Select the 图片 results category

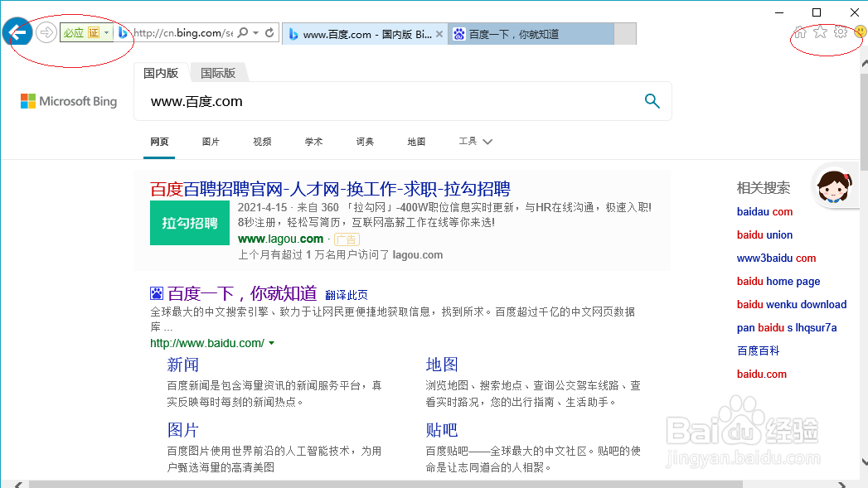point(211,143)
